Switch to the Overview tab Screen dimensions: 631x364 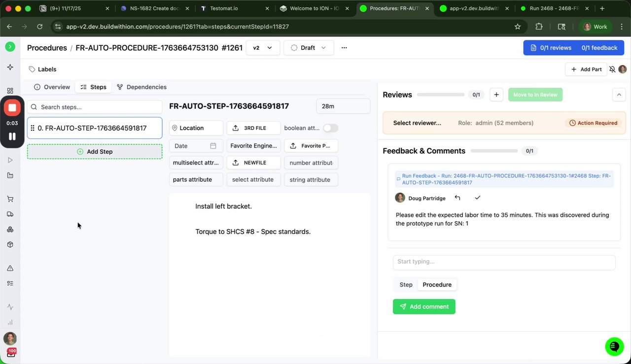[x=52, y=87]
